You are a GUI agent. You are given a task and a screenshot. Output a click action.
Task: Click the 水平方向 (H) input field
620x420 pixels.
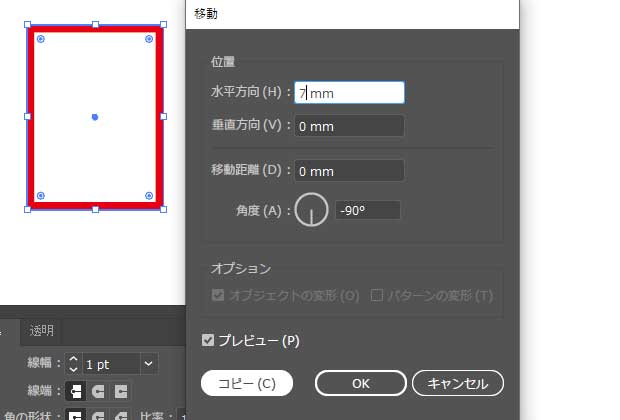349,93
